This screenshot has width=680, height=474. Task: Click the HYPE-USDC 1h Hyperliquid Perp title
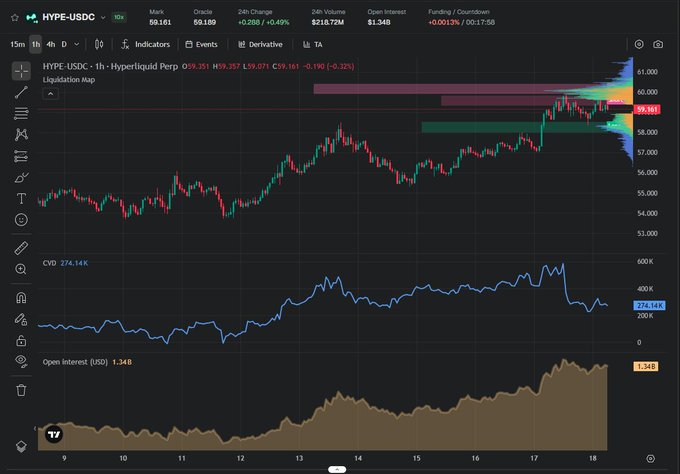(x=110, y=66)
